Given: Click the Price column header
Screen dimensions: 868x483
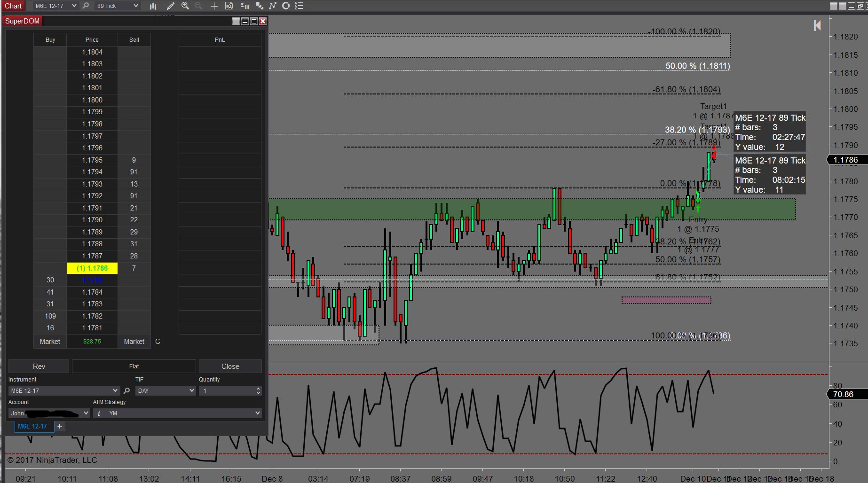Looking at the screenshot, I should pos(92,40).
